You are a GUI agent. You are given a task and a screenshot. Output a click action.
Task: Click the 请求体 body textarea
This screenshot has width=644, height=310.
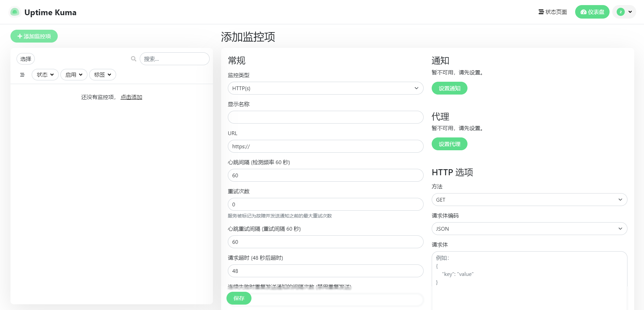pos(530,280)
